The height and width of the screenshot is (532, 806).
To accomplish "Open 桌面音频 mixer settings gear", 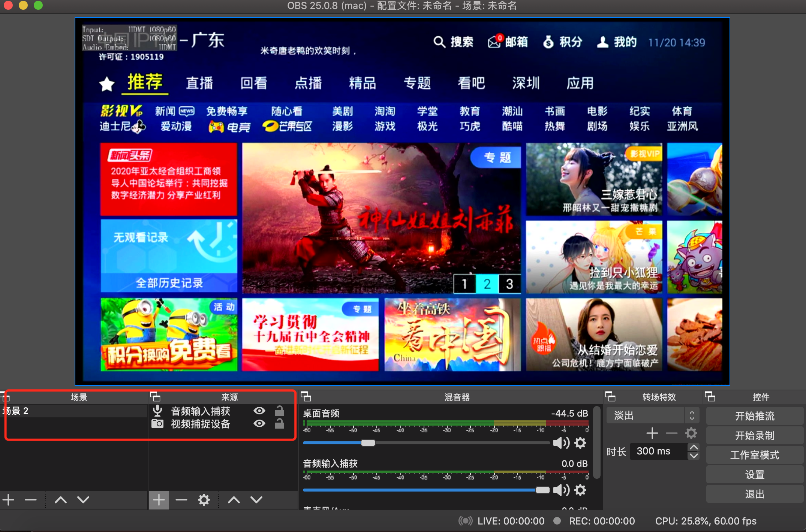I will pyautogui.click(x=580, y=443).
